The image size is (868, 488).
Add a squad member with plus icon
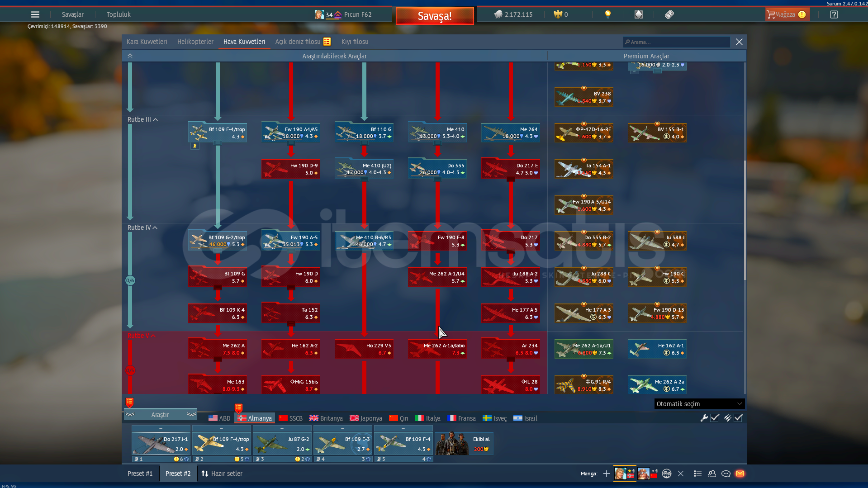(607, 474)
